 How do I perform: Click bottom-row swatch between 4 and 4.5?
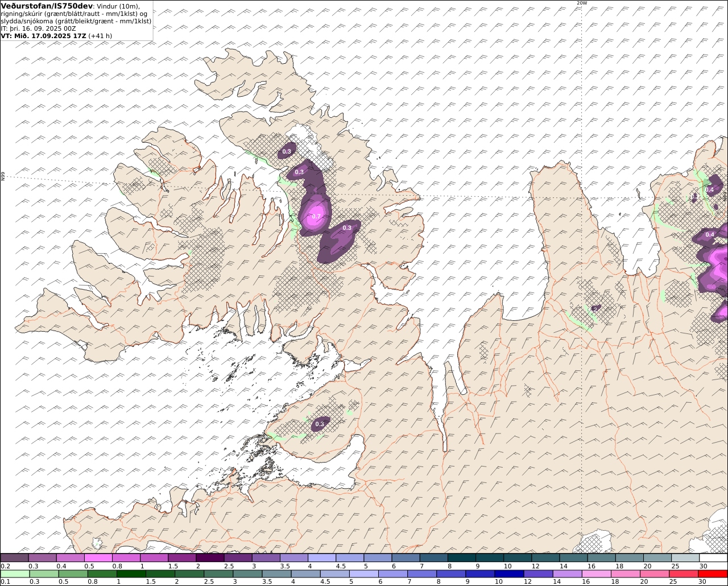coord(305,573)
